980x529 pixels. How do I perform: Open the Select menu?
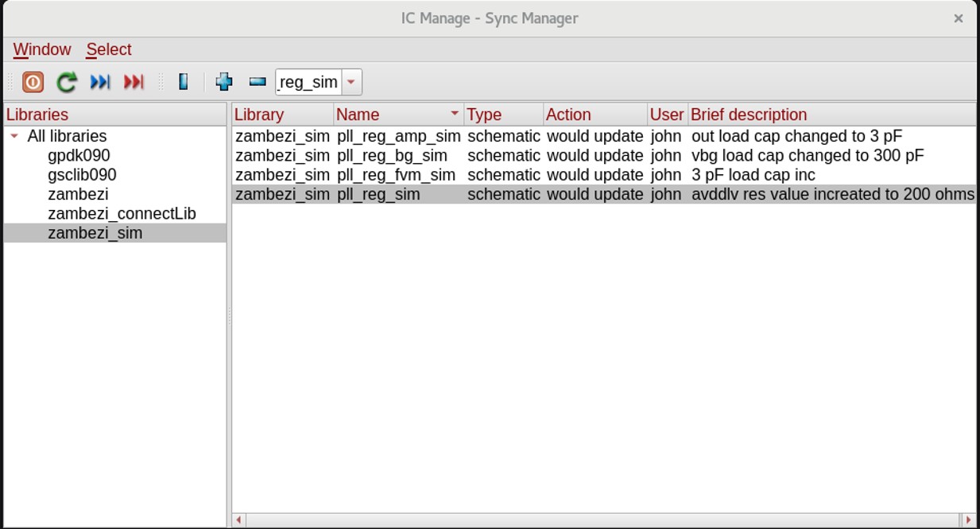click(109, 49)
